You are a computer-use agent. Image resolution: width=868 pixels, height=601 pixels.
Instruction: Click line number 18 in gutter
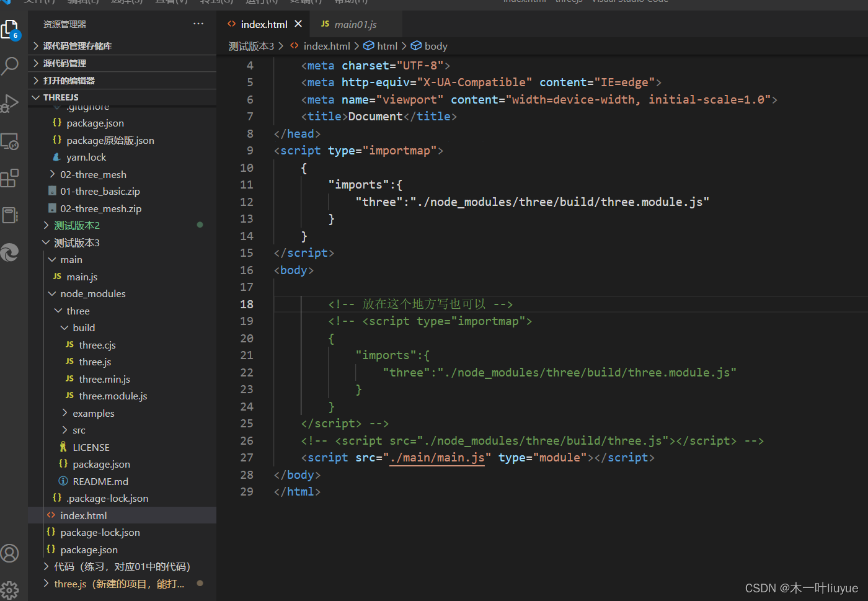pyautogui.click(x=247, y=304)
